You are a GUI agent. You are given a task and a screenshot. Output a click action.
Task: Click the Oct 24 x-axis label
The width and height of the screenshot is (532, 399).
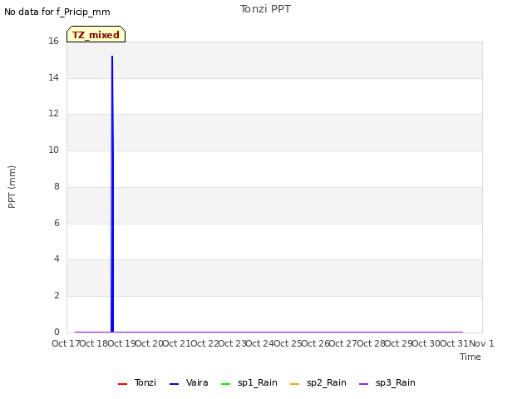pyautogui.click(x=260, y=343)
